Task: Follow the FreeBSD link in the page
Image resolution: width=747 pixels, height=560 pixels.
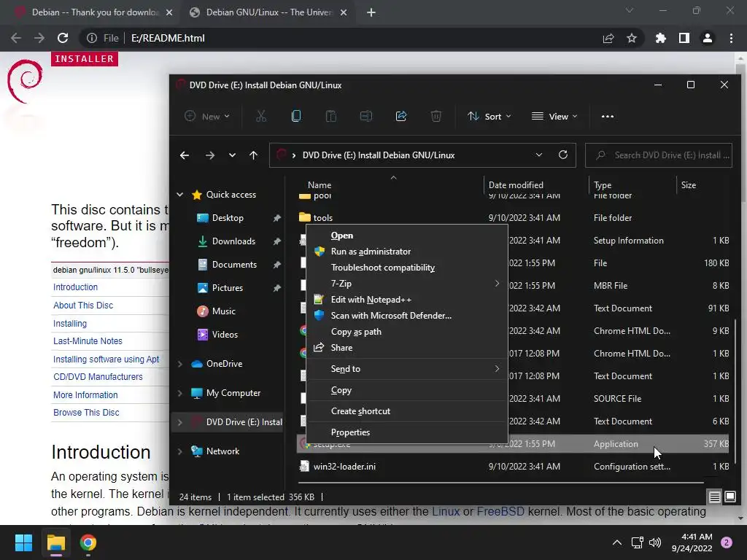Action: point(500,511)
